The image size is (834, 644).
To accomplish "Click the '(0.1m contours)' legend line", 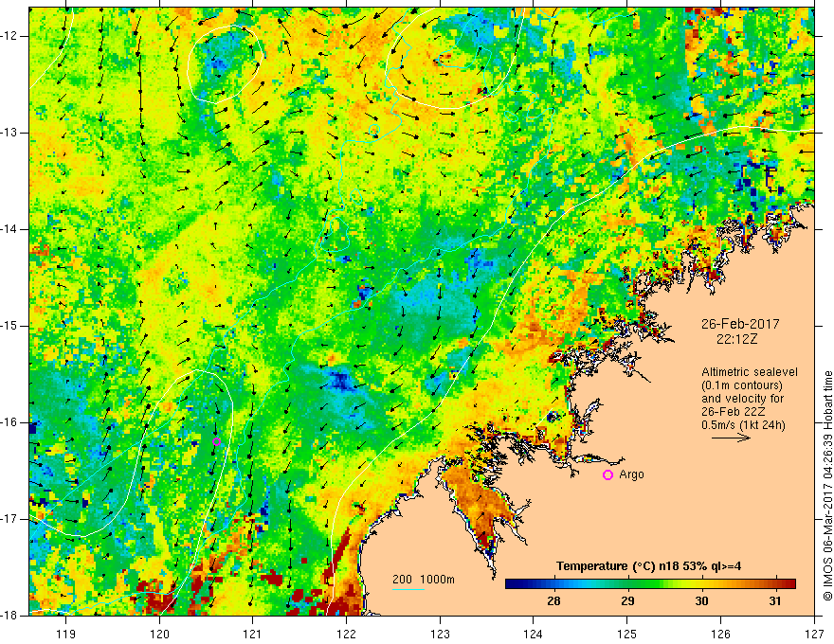I will tap(742, 385).
